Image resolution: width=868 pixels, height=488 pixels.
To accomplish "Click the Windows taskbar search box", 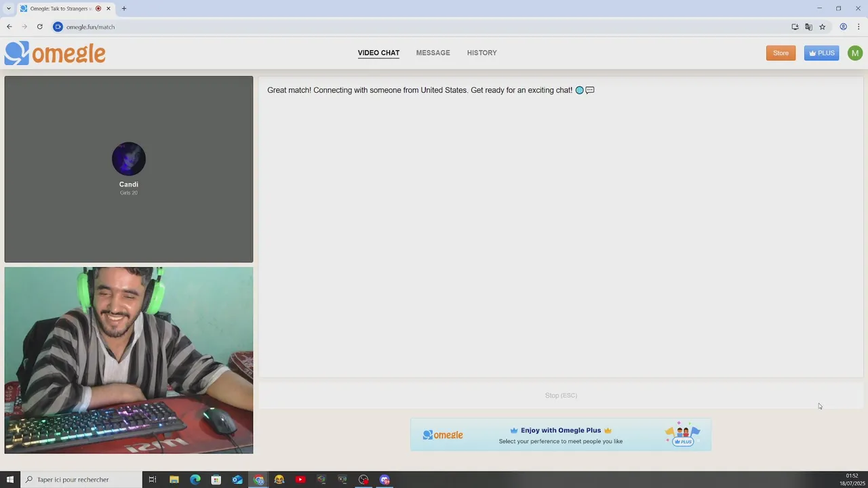I will pos(81,480).
